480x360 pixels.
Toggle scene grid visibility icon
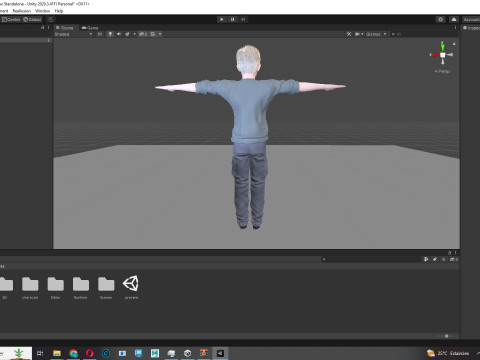coord(153,34)
